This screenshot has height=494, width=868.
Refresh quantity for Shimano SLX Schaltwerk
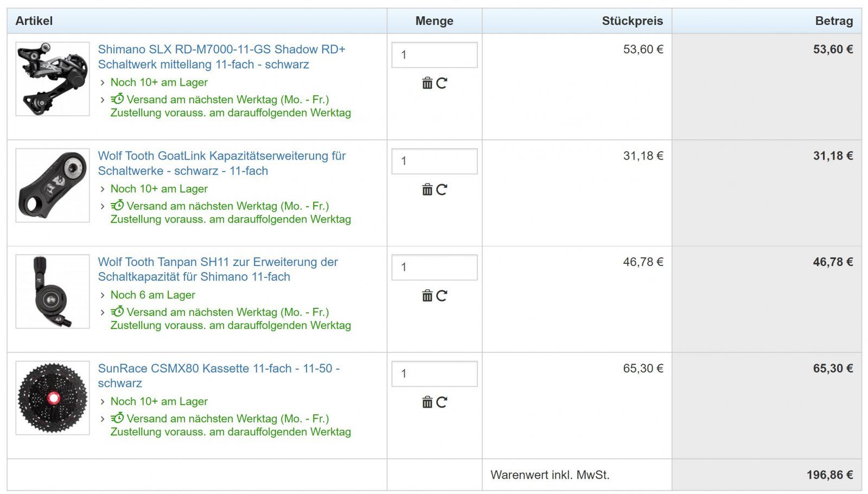pos(442,83)
